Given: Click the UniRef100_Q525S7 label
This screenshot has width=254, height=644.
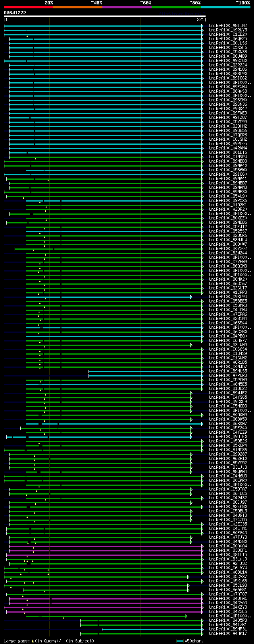Looking at the screenshot, I should pyautogui.click(x=228, y=231).
